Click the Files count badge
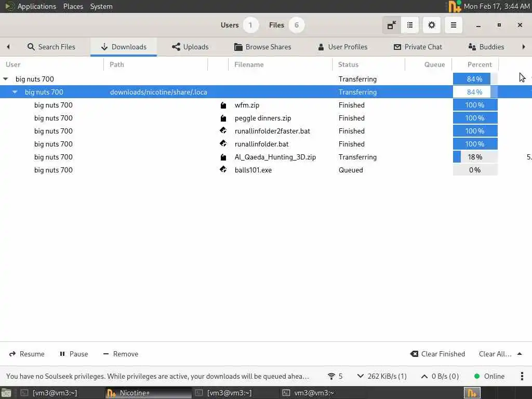The height and width of the screenshot is (399, 532). [297, 25]
